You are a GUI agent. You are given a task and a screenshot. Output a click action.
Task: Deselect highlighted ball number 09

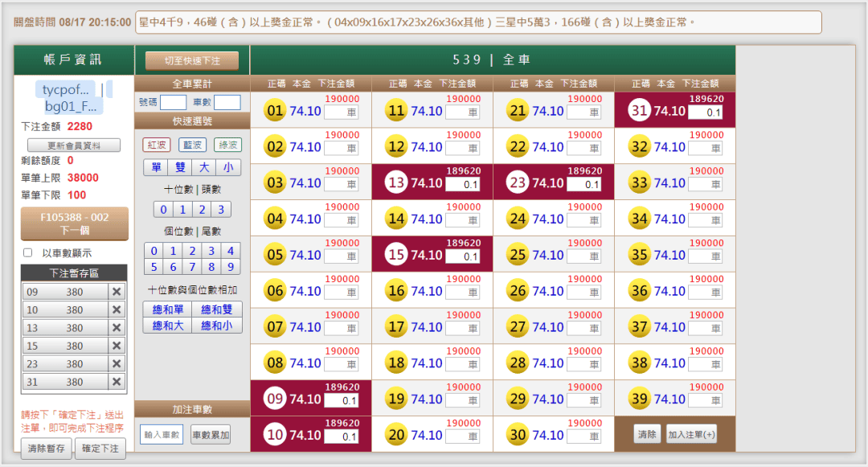(x=275, y=399)
